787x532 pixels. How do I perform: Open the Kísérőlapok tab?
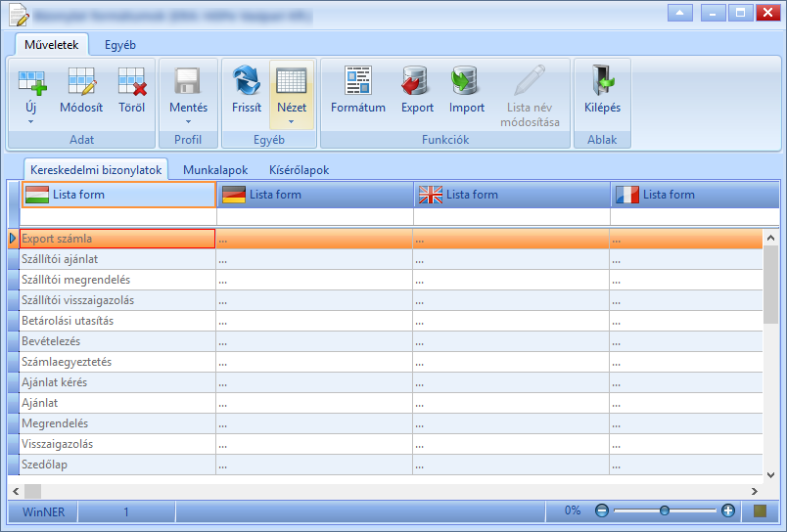coord(300,170)
